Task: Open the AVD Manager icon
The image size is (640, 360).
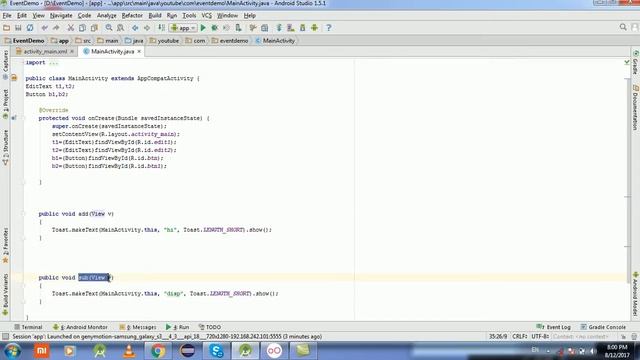Action: coord(291,28)
